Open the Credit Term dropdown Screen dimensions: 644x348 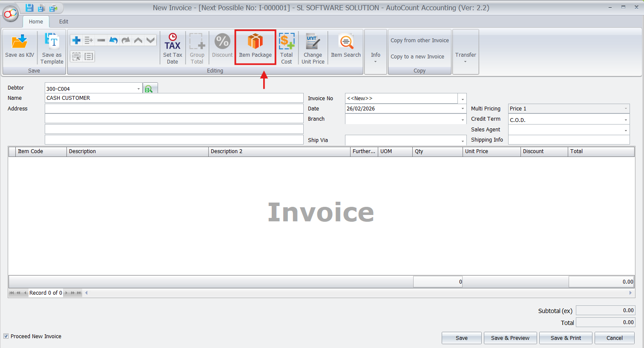point(626,120)
